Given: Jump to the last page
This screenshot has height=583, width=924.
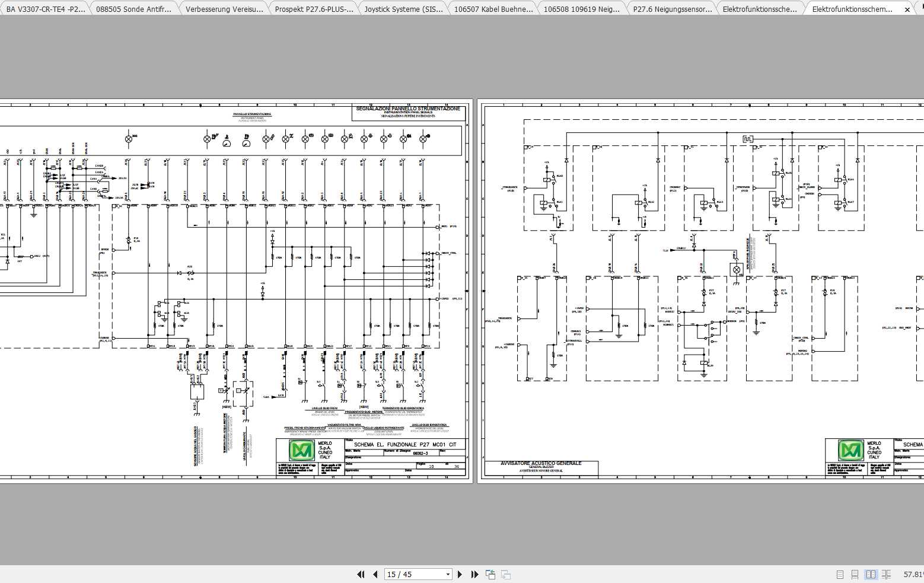Looking at the screenshot, I should pyautogui.click(x=474, y=574).
